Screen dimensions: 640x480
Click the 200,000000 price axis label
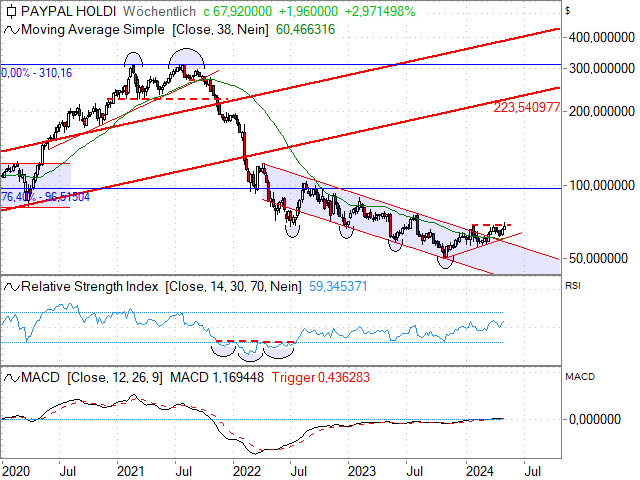602,111
